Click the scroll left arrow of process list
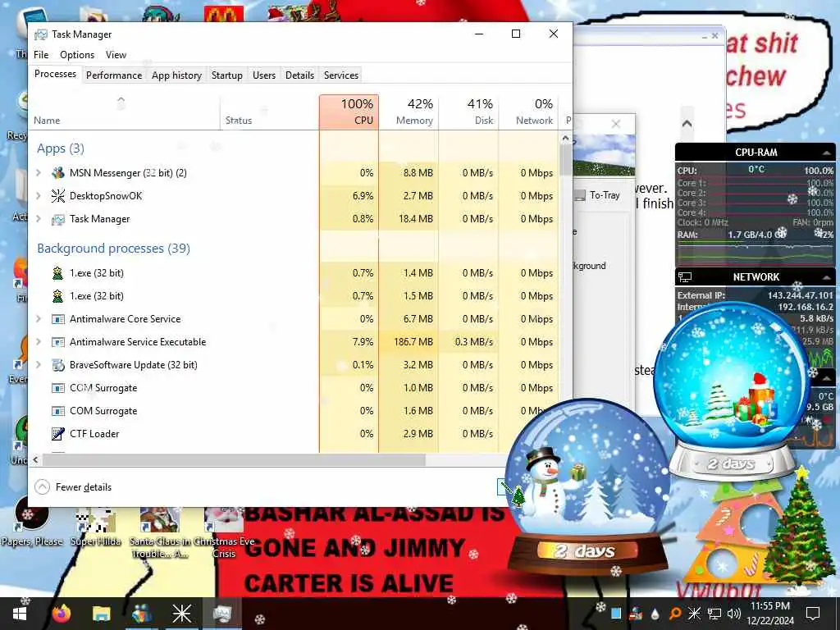The image size is (840, 630). pyautogui.click(x=35, y=459)
